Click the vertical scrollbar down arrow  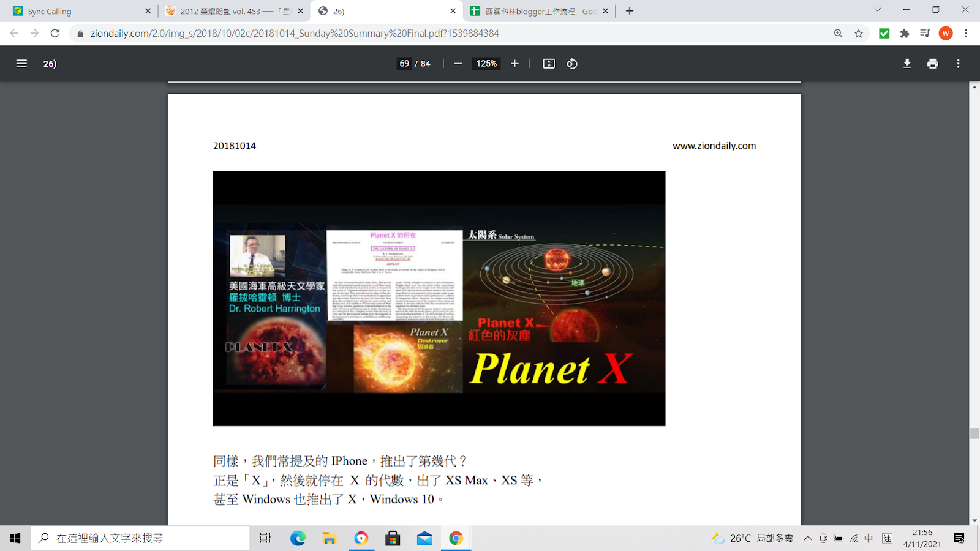pyautogui.click(x=974, y=520)
